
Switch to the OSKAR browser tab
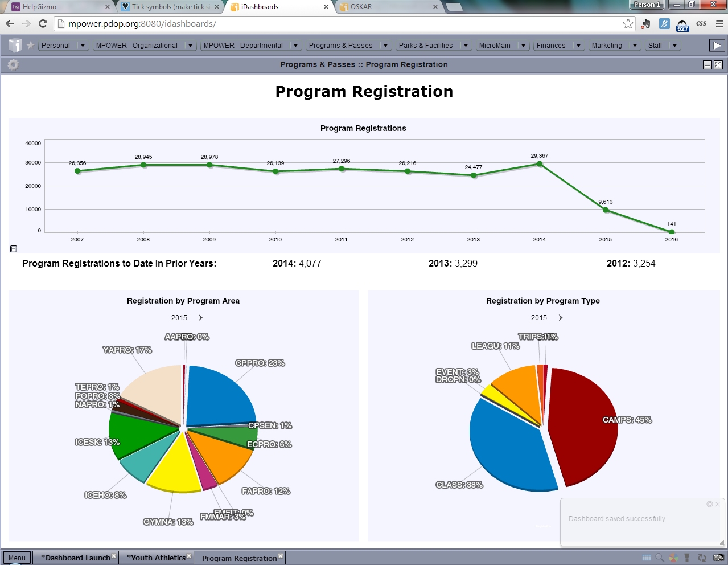[x=389, y=7]
